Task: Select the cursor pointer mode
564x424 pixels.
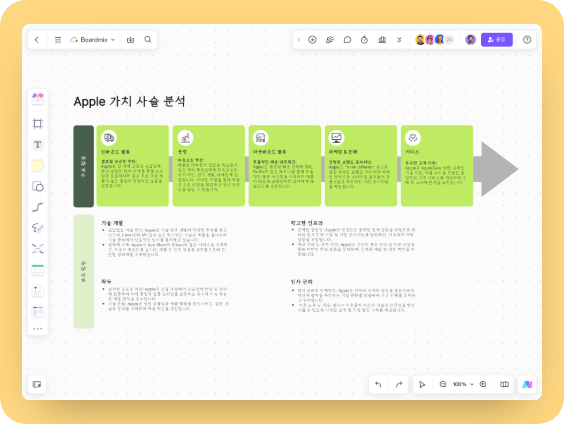Action: pyautogui.click(x=422, y=384)
